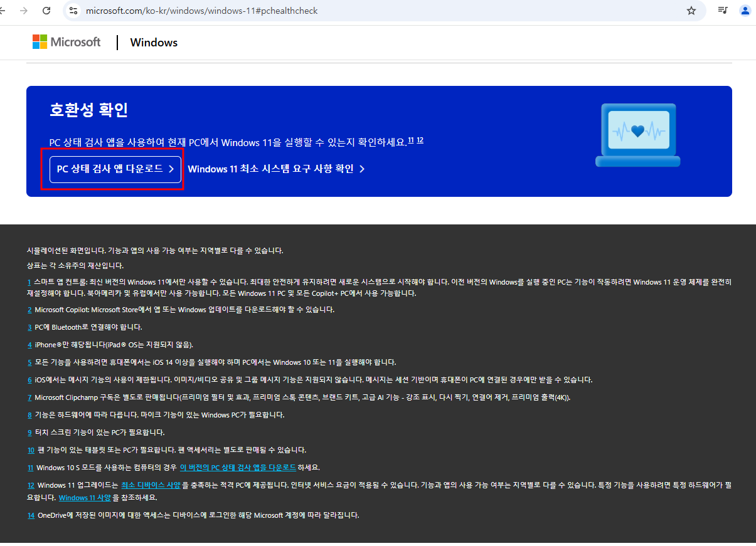Open the Chrome profile avatar

[745, 11]
